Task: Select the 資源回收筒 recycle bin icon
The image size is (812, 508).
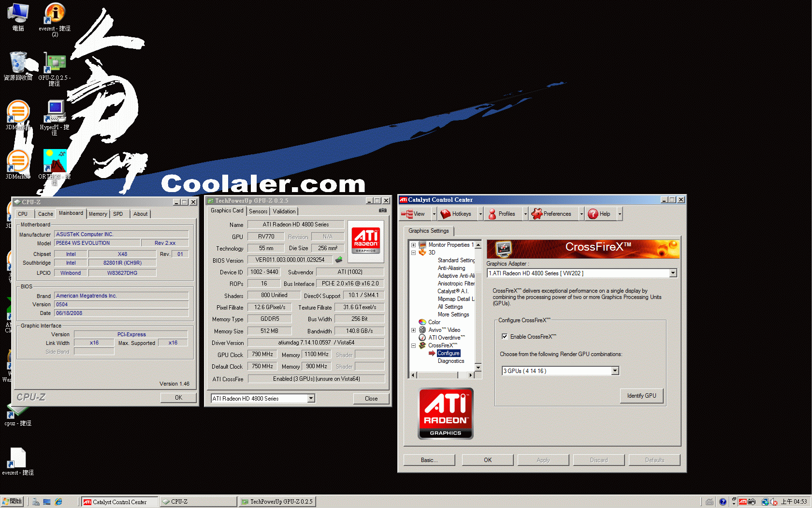Action: click(x=18, y=66)
